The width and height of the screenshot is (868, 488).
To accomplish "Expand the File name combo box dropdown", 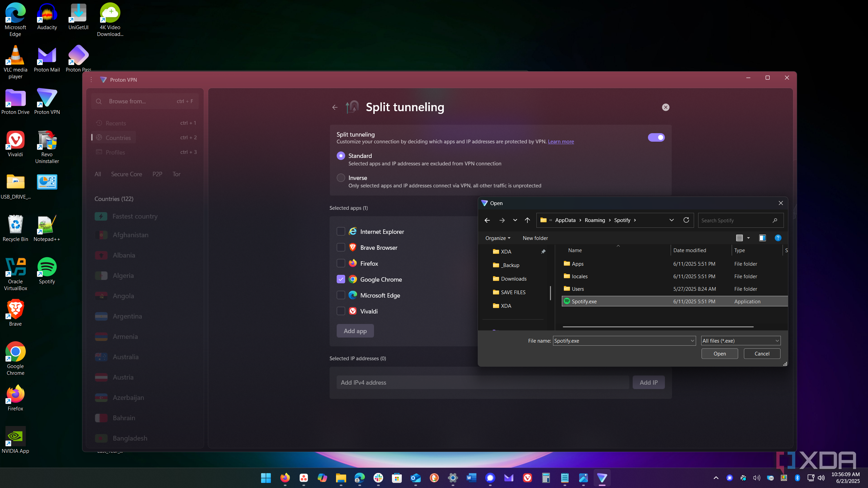I will (692, 341).
